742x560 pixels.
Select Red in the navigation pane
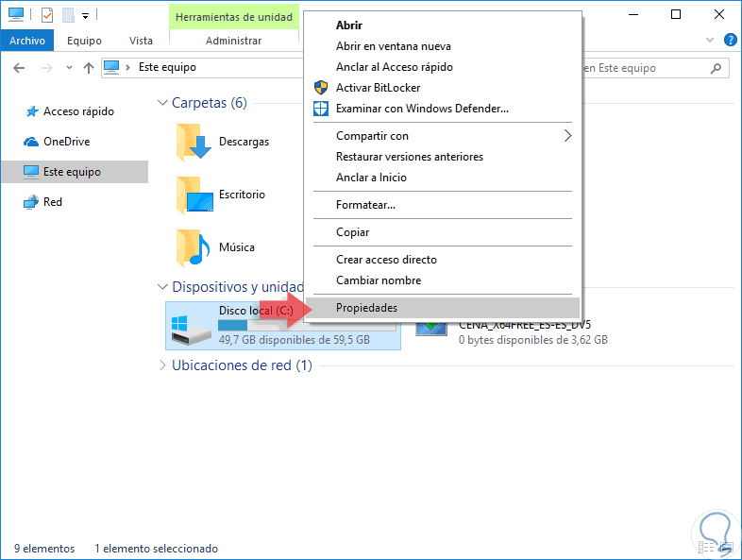53,202
